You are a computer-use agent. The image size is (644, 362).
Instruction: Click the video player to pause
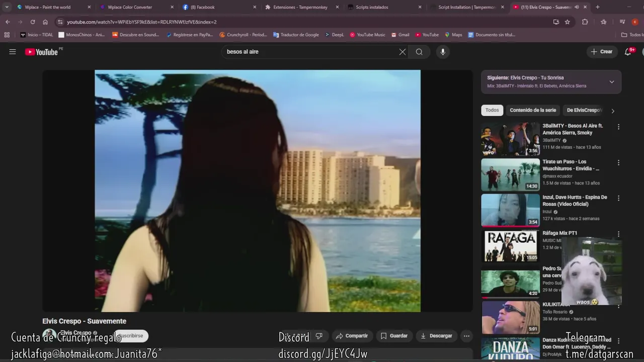(258, 191)
